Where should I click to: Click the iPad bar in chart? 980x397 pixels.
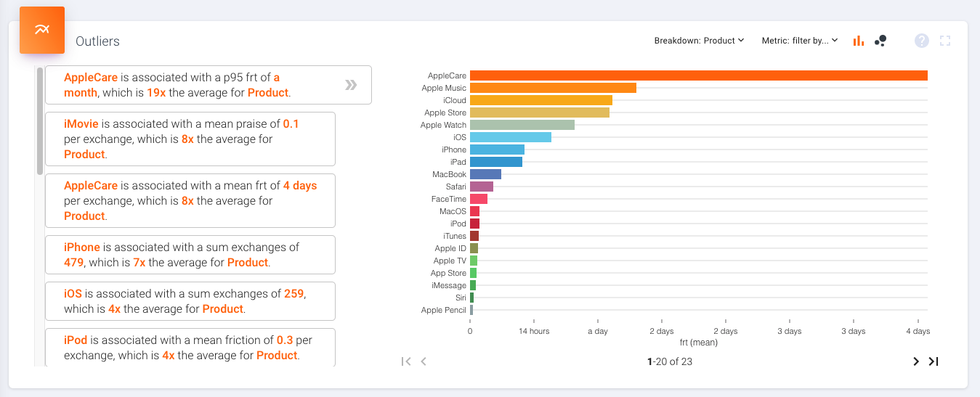(496, 162)
